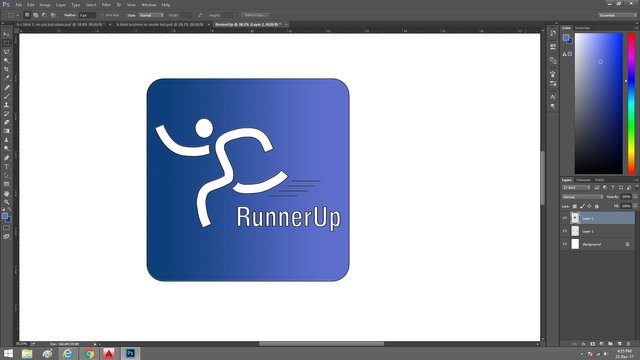This screenshot has height=360, width=640.
Task: Open the layer Kind filter dropdown
Action: [x=576, y=188]
